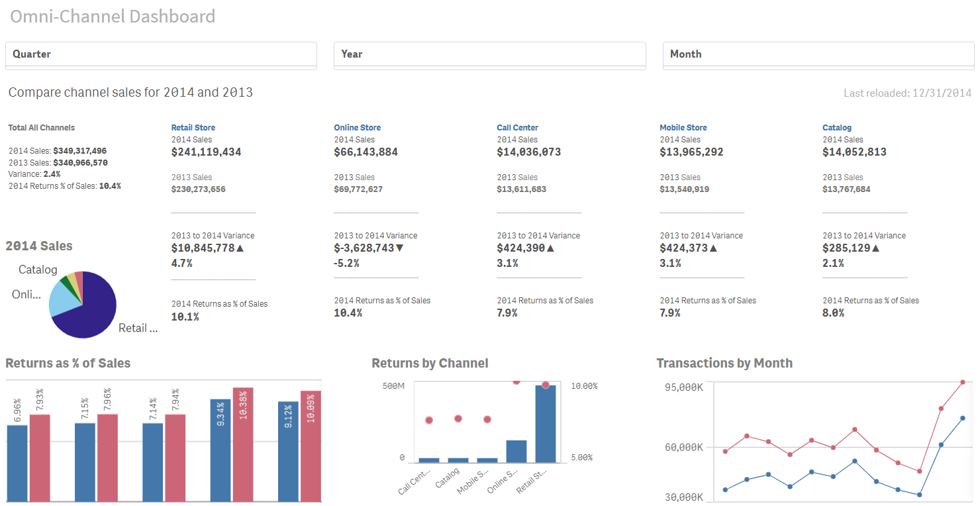Click the tallest blue bar in Returns by Channel

[x=546, y=424]
